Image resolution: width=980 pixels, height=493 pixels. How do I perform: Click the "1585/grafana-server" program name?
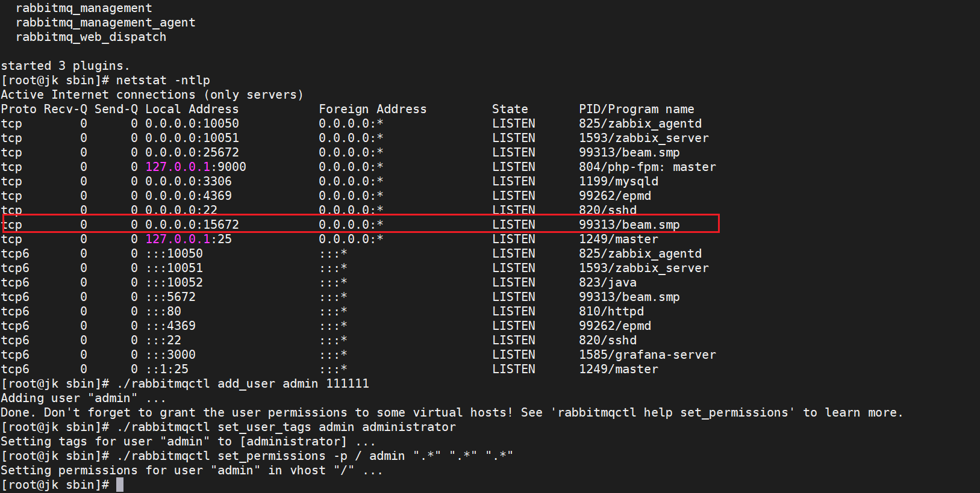point(648,355)
